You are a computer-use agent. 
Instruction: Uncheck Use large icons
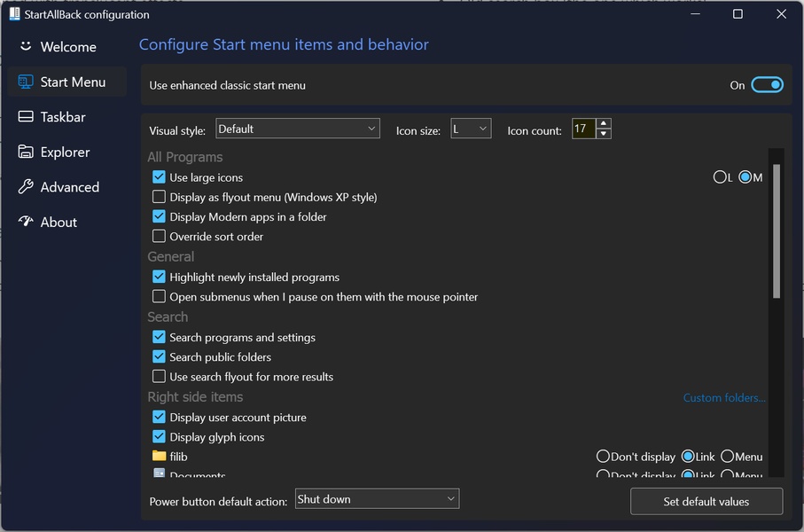(x=159, y=177)
